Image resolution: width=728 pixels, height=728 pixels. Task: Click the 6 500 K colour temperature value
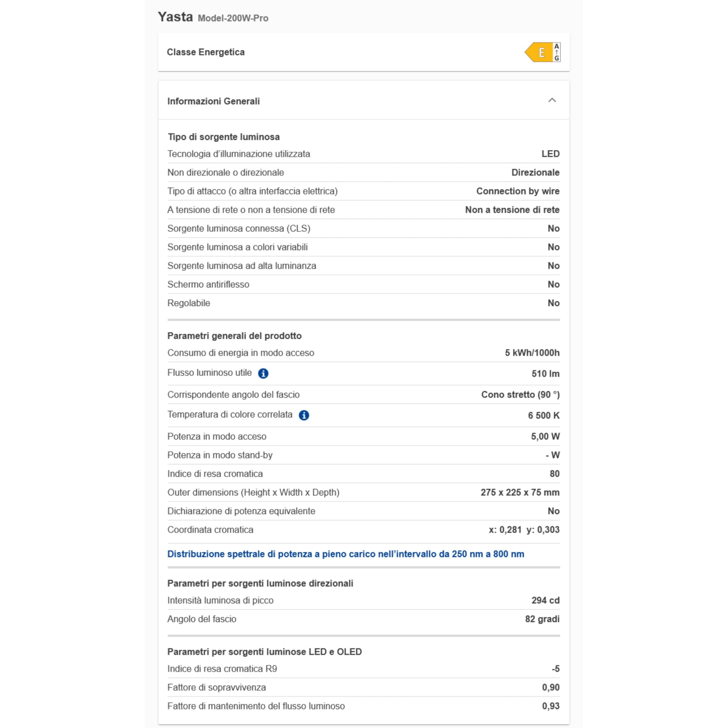[543, 415]
